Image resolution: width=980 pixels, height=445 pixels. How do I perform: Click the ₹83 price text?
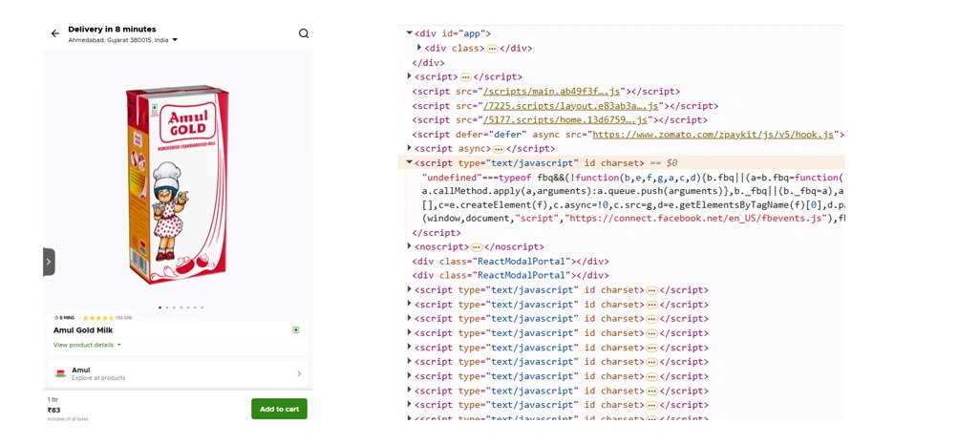tap(53, 410)
